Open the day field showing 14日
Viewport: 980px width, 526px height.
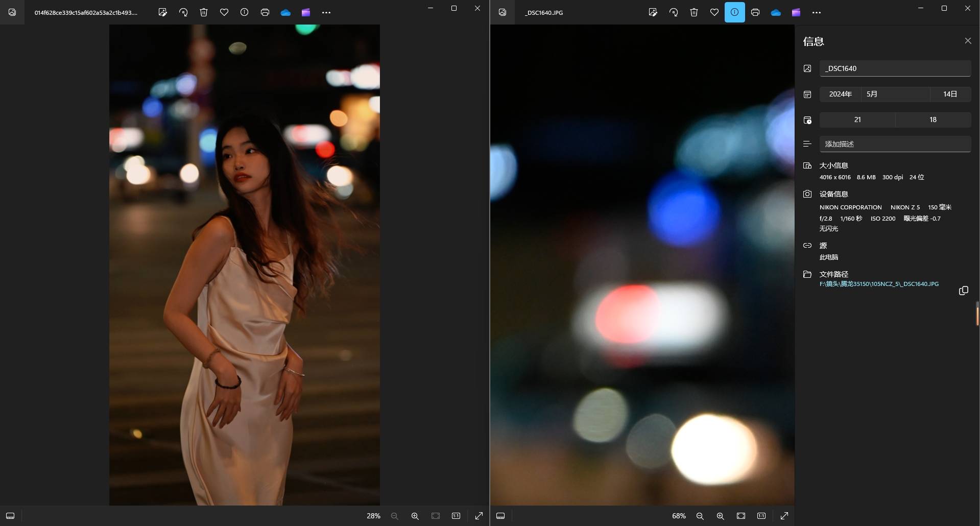pyautogui.click(x=950, y=94)
